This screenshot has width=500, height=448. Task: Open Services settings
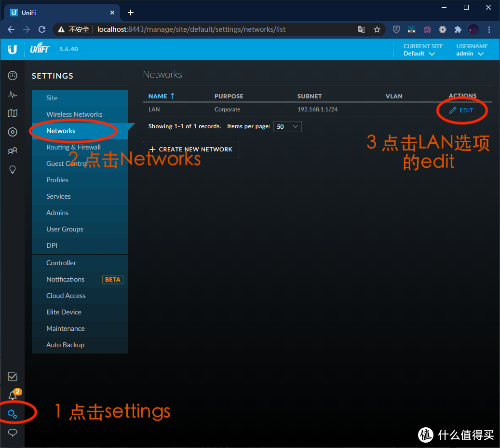[x=80, y=196]
